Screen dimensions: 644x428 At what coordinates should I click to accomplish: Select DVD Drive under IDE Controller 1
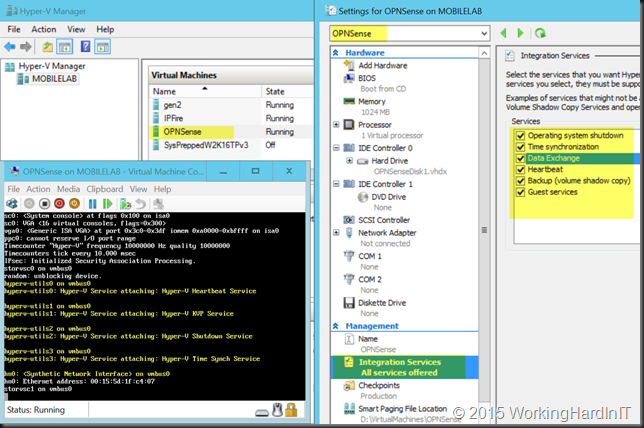click(389, 197)
